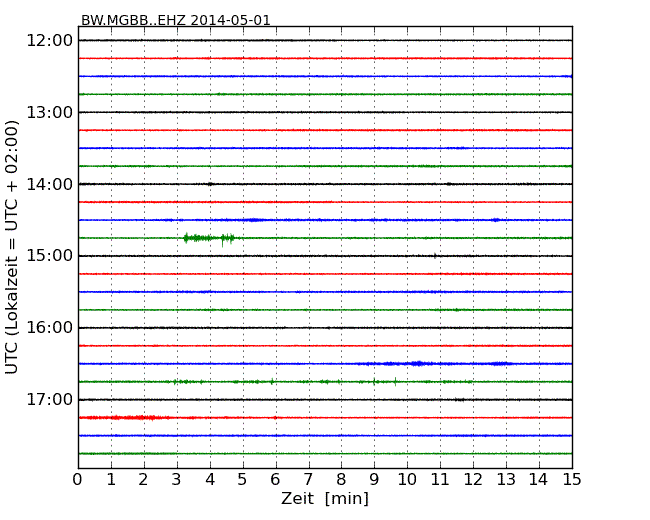Select the 13:00 time axis label

(50, 112)
